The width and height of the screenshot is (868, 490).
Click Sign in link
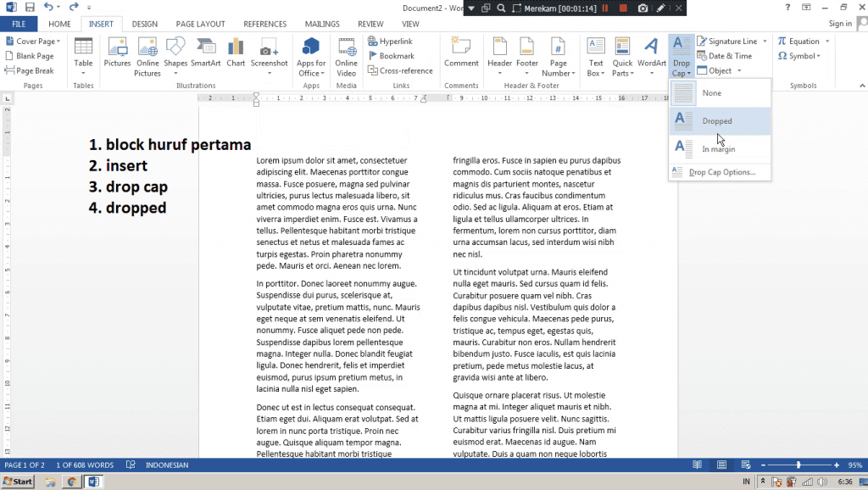tap(840, 23)
